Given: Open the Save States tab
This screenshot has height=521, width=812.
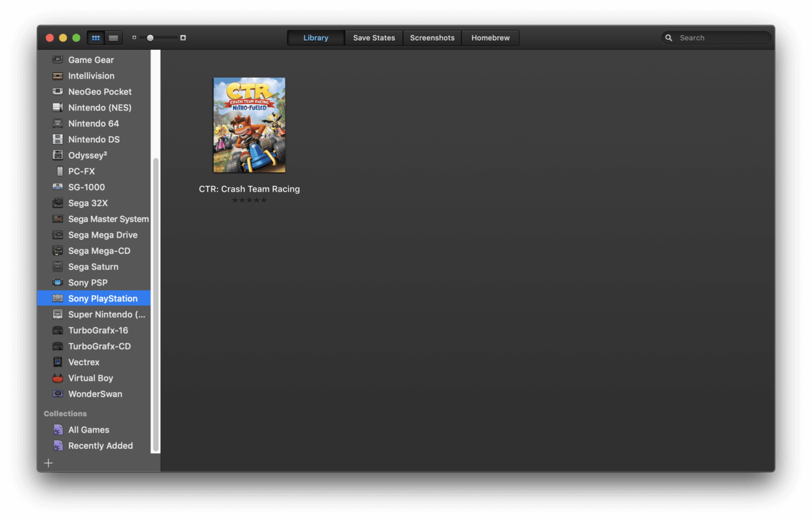Looking at the screenshot, I should [x=374, y=38].
